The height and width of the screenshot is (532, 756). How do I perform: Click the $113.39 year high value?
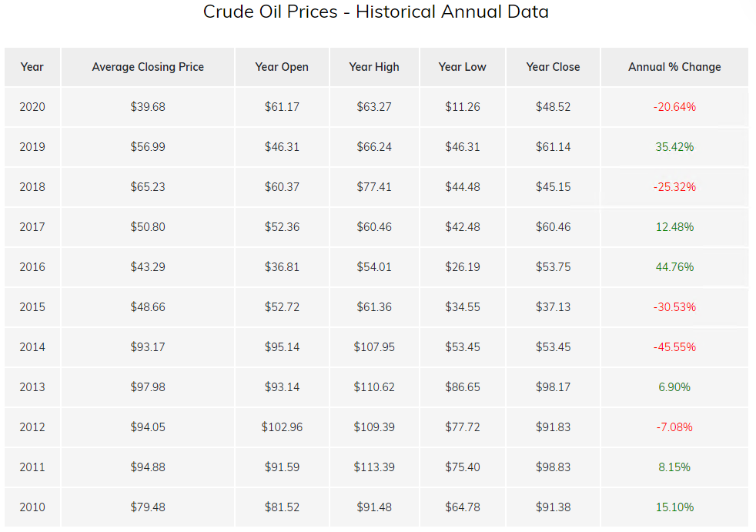[374, 467]
